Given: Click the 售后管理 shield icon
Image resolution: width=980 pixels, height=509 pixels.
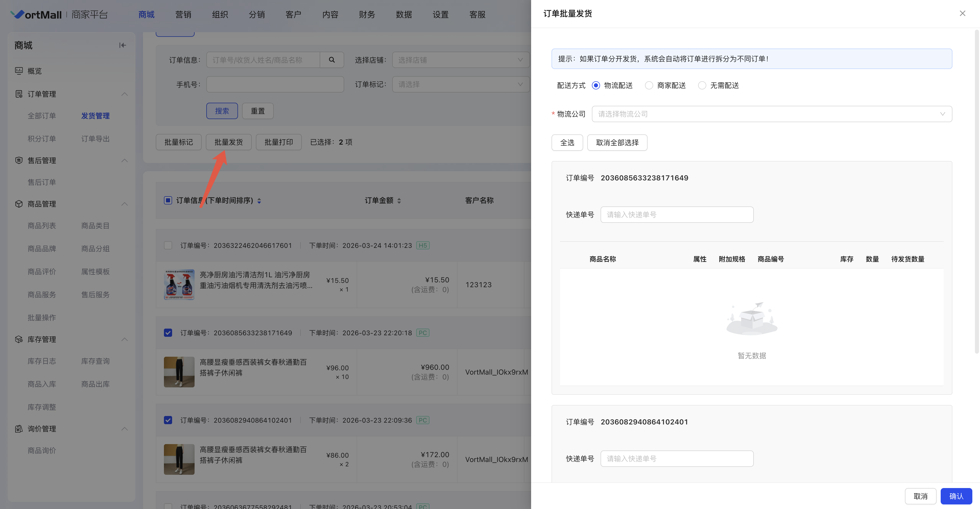Looking at the screenshot, I should click(19, 160).
